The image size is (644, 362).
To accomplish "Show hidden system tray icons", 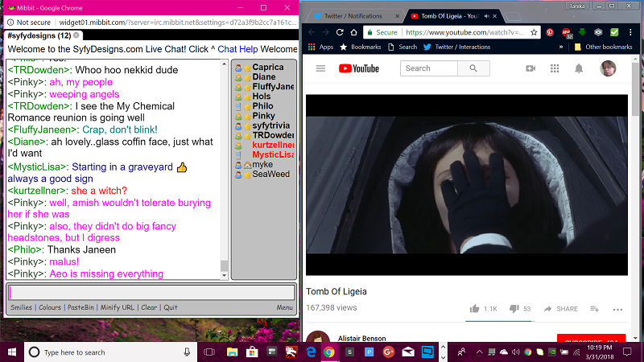I will (x=479, y=352).
